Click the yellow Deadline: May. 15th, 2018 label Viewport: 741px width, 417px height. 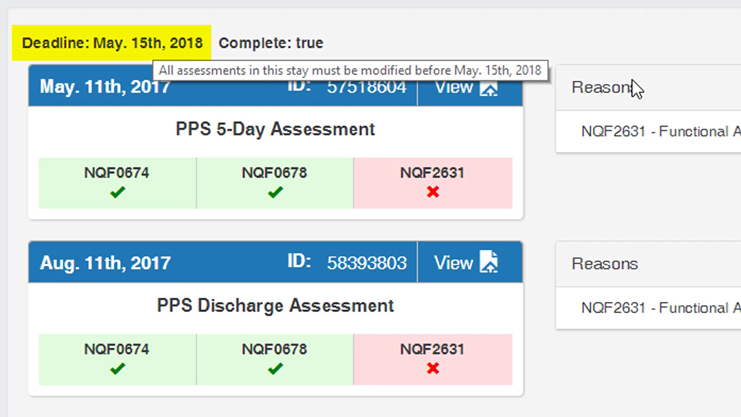pos(112,43)
